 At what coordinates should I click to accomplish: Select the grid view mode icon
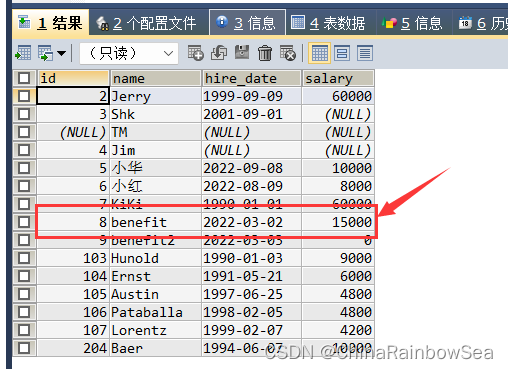tap(319, 53)
